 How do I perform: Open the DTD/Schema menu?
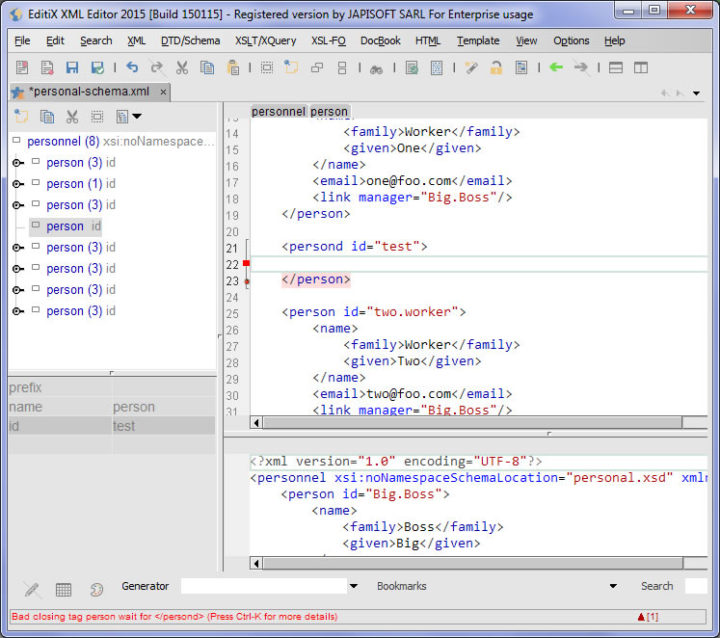point(190,41)
